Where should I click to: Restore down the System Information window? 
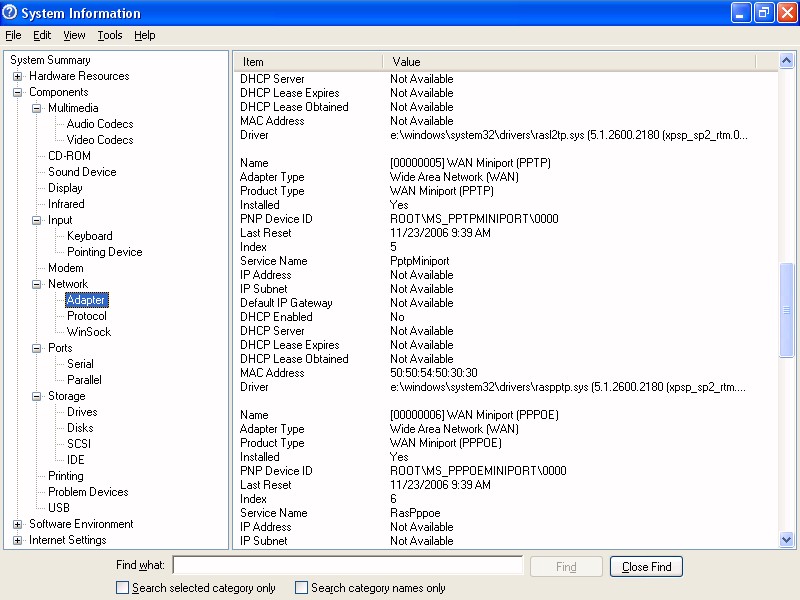(764, 13)
